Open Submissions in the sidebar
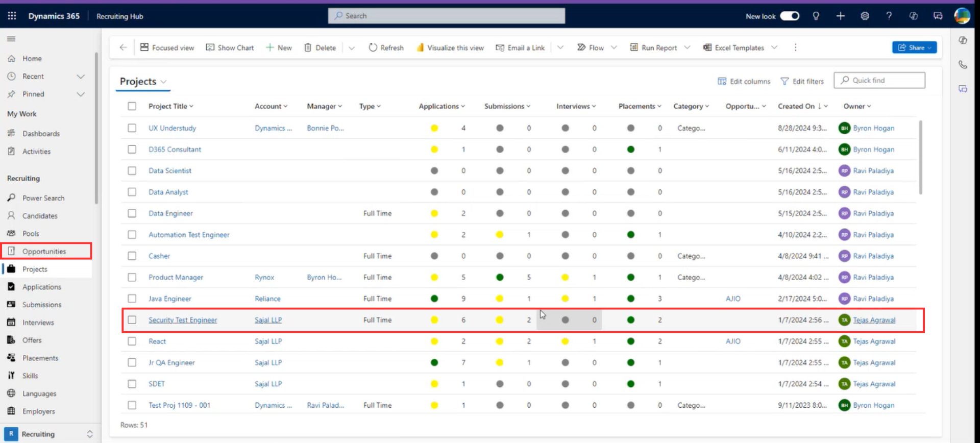 (42, 305)
